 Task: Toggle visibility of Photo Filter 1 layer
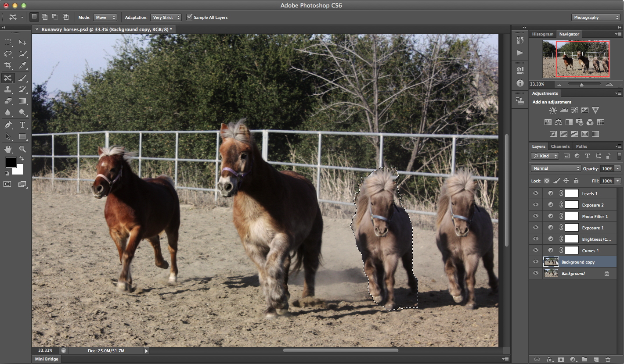click(x=535, y=216)
